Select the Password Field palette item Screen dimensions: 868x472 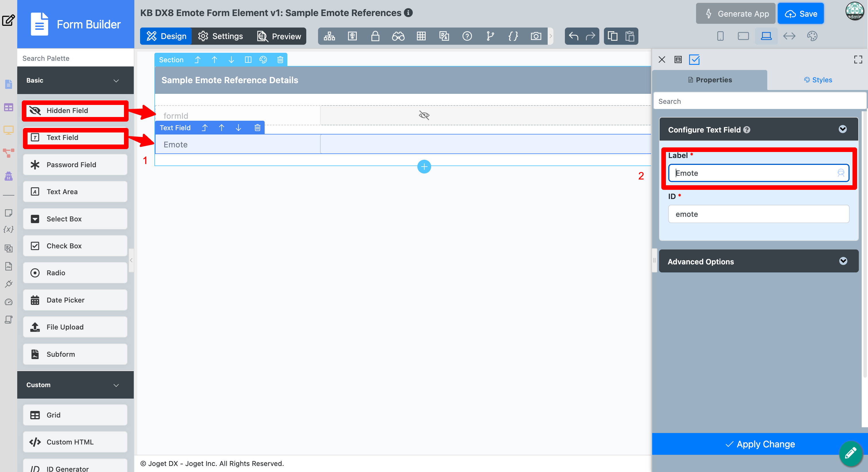tap(75, 165)
